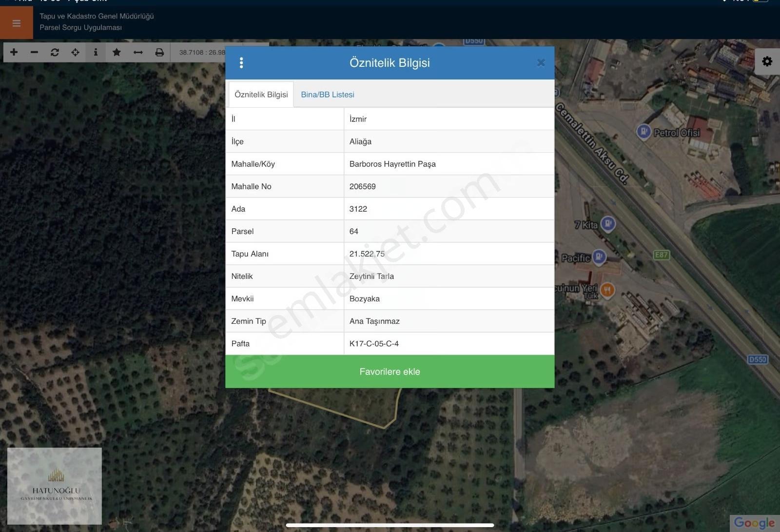Screen dimensions: 780x532
Task: Select Mevkii value Bozyaka
Action: pos(449,298)
